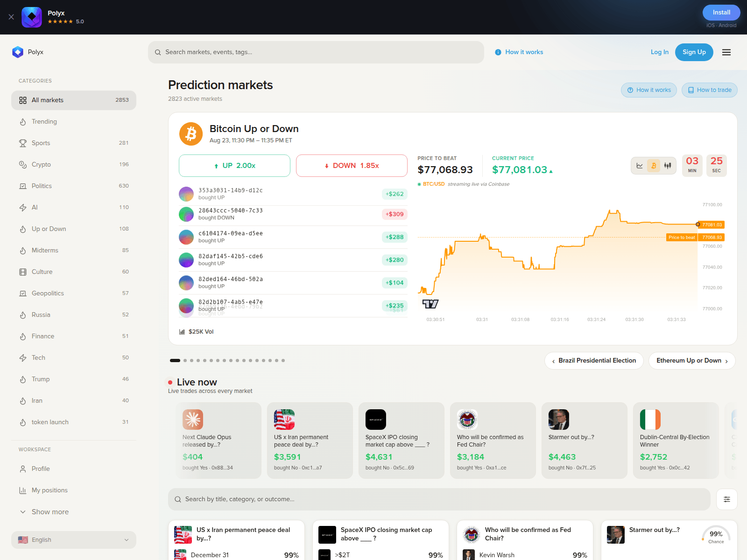The width and height of the screenshot is (747, 560).
Task: Open US x Iran permanent peace deal market
Action: pos(243,534)
